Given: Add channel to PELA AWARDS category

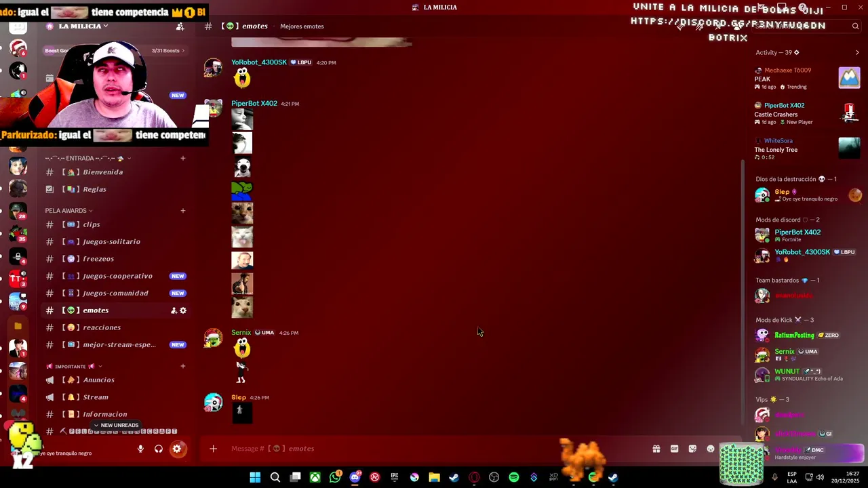Looking at the screenshot, I should pyautogui.click(x=183, y=211).
